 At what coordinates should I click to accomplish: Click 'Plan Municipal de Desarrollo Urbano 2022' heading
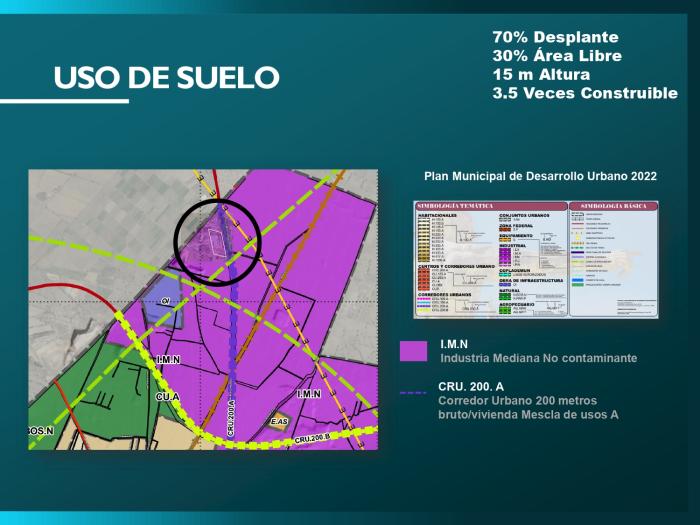pos(540,176)
